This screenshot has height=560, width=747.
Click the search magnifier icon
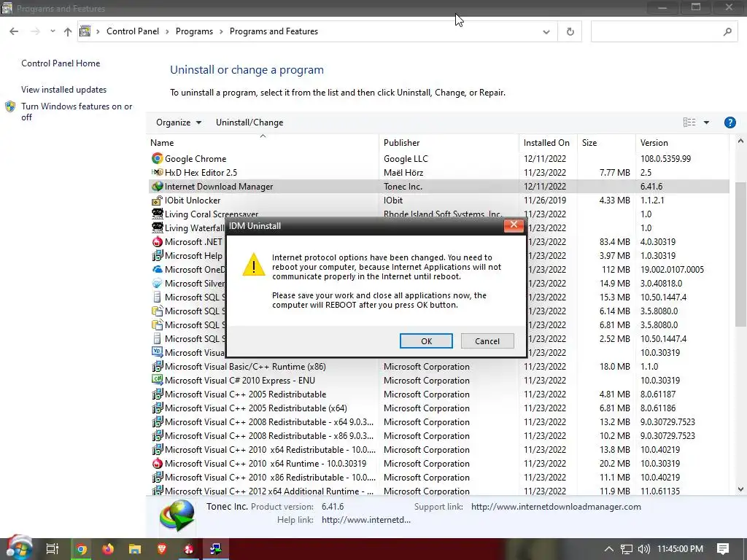(x=727, y=32)
